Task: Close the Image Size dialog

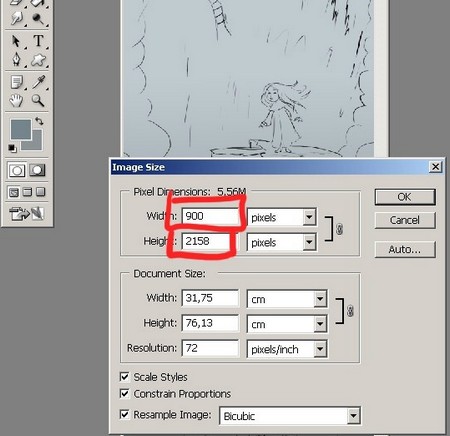Action: (435, 167)
